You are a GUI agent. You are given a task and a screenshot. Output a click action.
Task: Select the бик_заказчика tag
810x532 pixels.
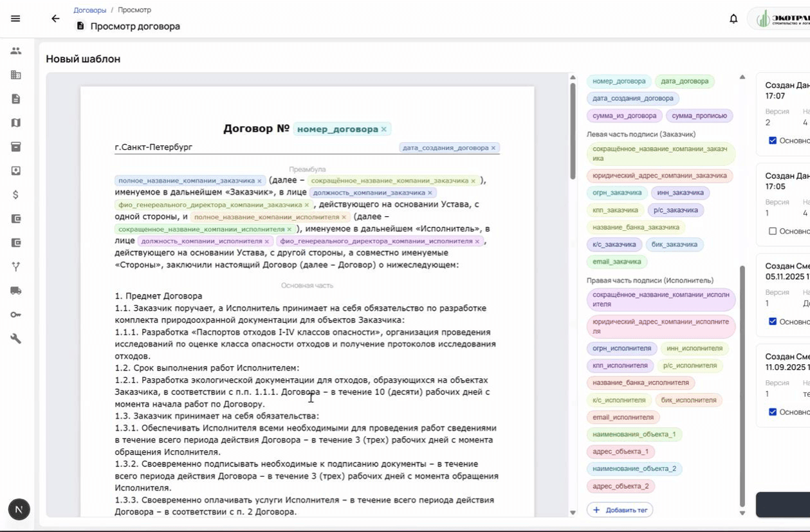(674, 244)
